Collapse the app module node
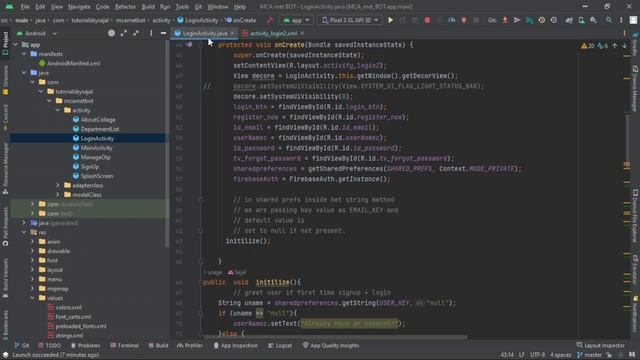 click(16, 44)
